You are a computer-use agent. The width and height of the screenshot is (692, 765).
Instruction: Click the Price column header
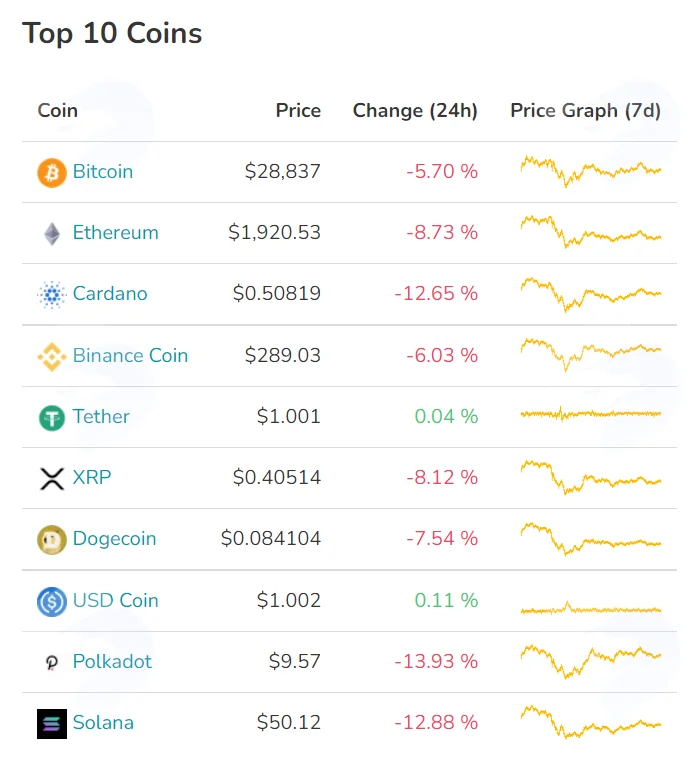(298, 110)
